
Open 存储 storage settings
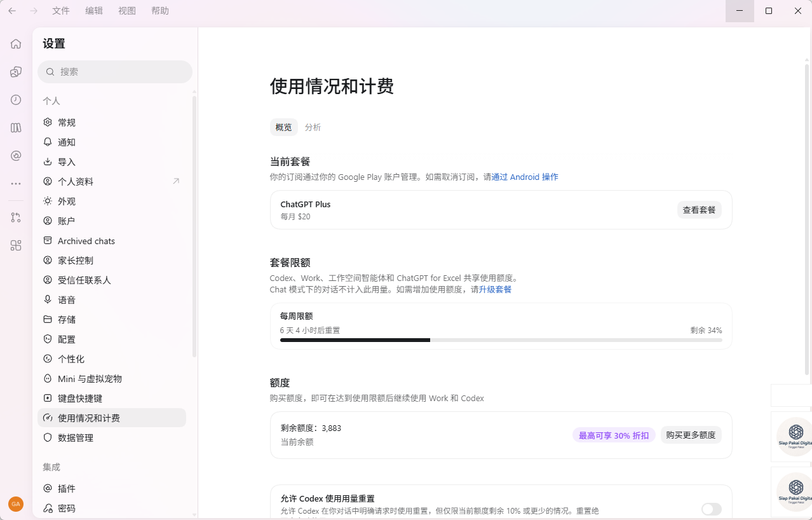coord(112,319)
